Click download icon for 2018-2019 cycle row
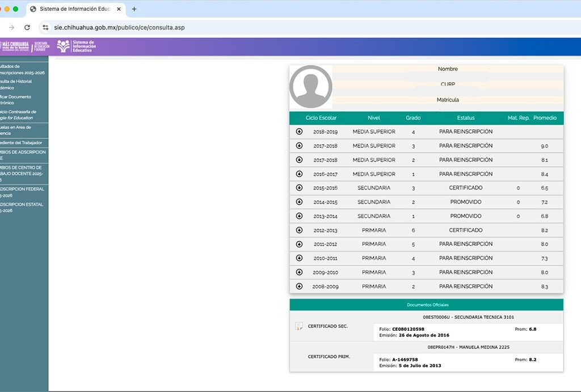 tap(299, 132)
